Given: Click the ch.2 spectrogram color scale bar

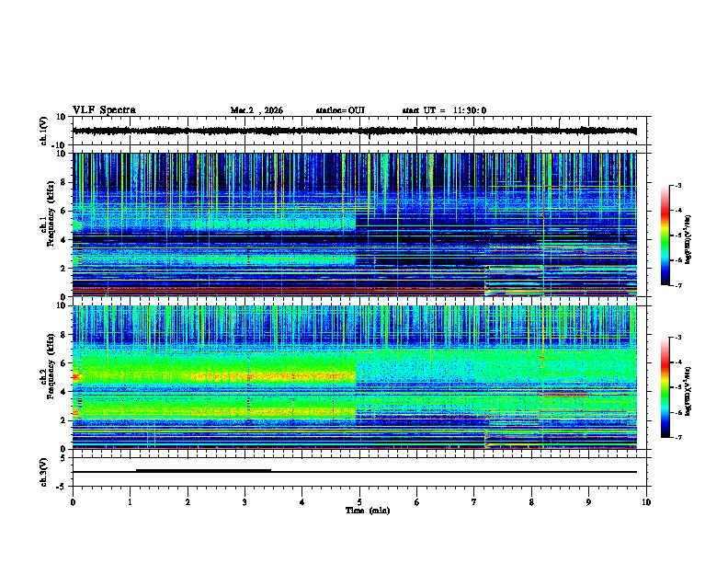Looking at the screenshot, I should coord(665,387).
